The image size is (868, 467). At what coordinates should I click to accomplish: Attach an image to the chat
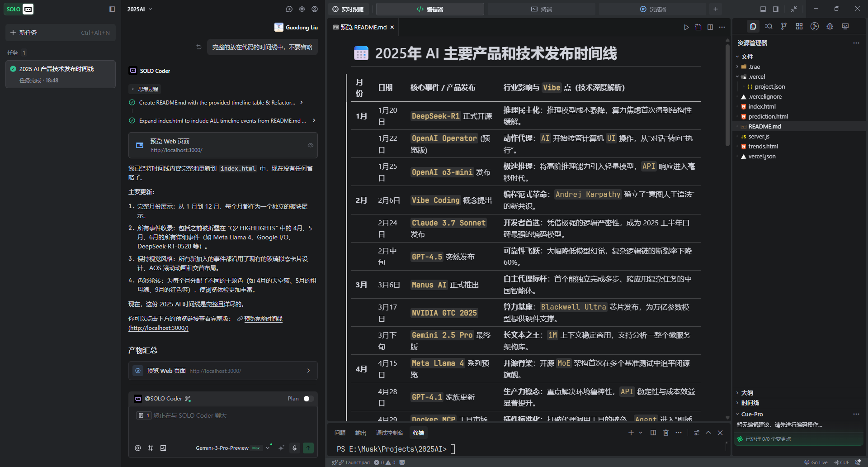click(163, 448)
